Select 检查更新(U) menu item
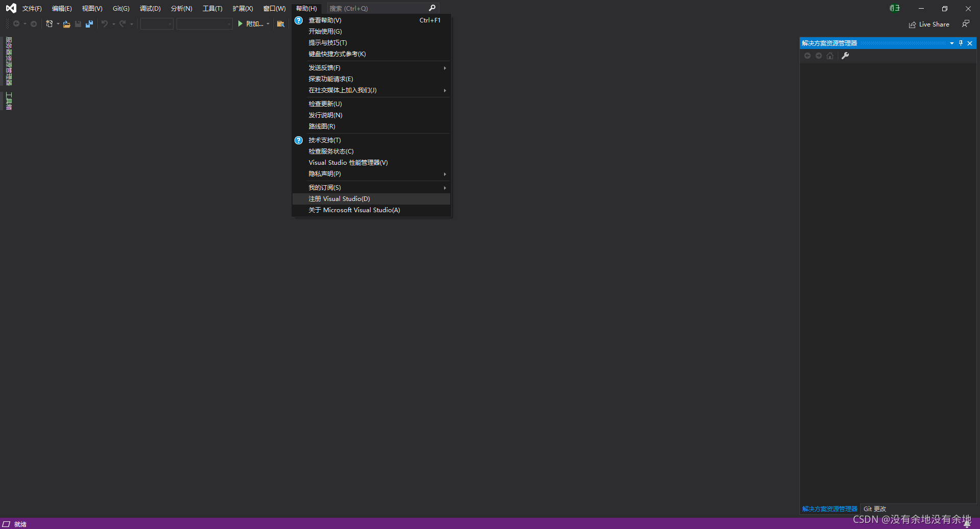Screen dimensions: 980x529 [371, 104]
